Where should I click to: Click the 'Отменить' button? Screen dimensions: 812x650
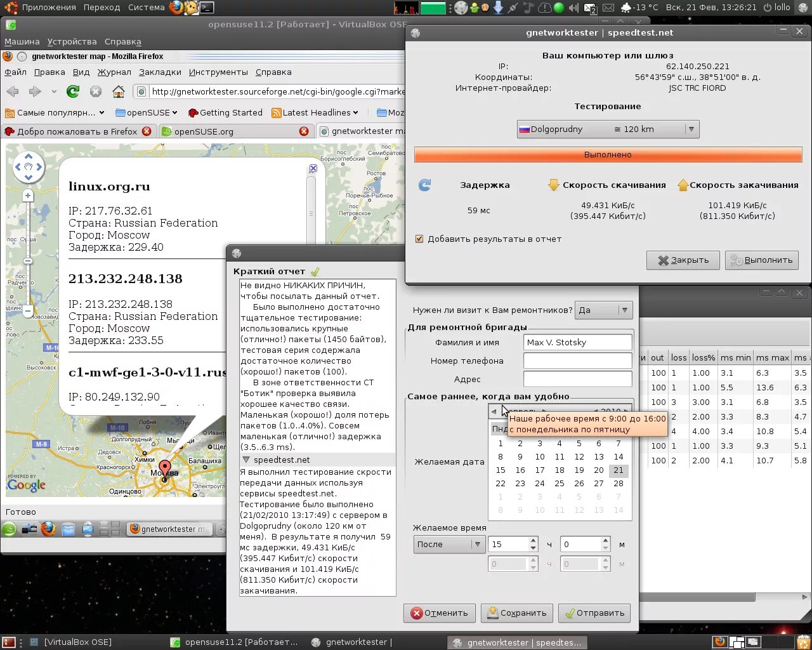point(439,613)
